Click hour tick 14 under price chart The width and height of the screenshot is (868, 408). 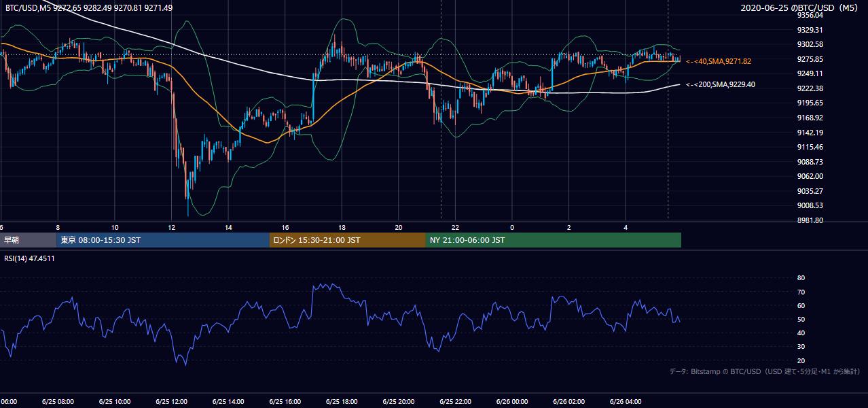pos(228,227)
